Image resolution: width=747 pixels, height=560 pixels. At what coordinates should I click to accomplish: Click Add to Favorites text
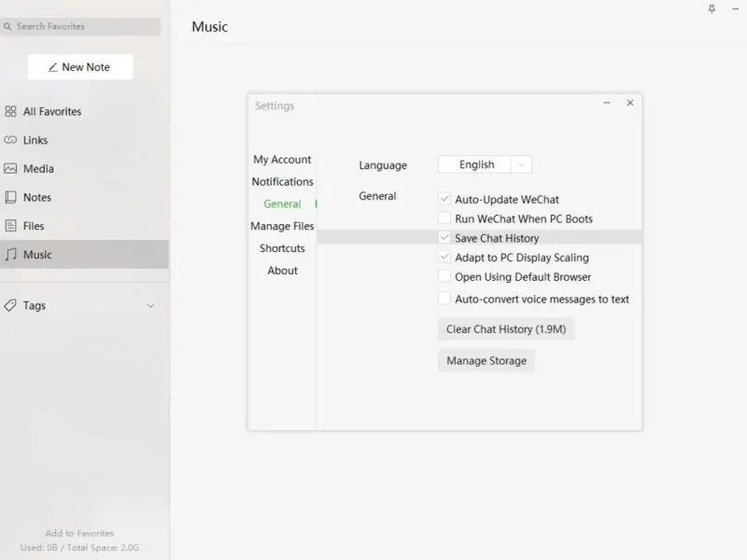tap(79, 533)
